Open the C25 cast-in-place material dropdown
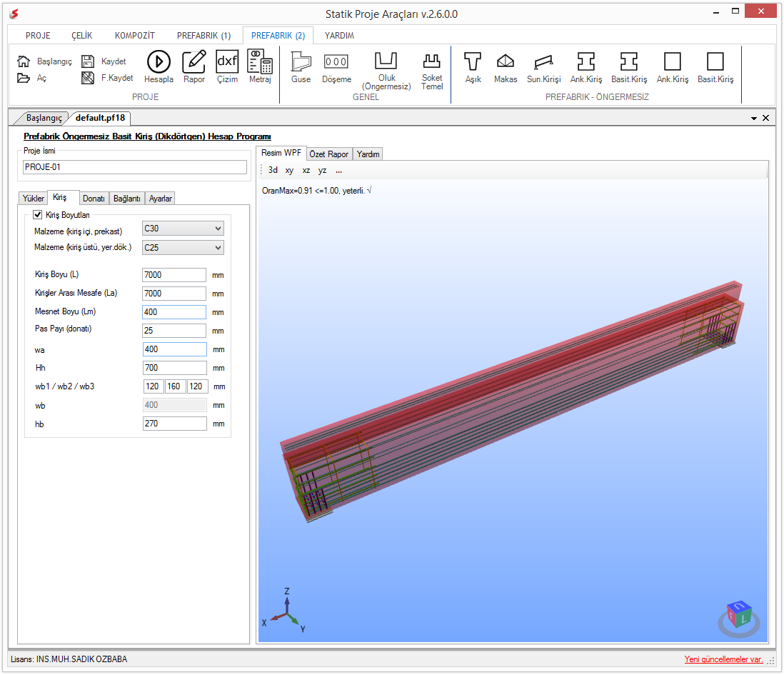This screenshot has height=675, width=784. coord(183,247)
